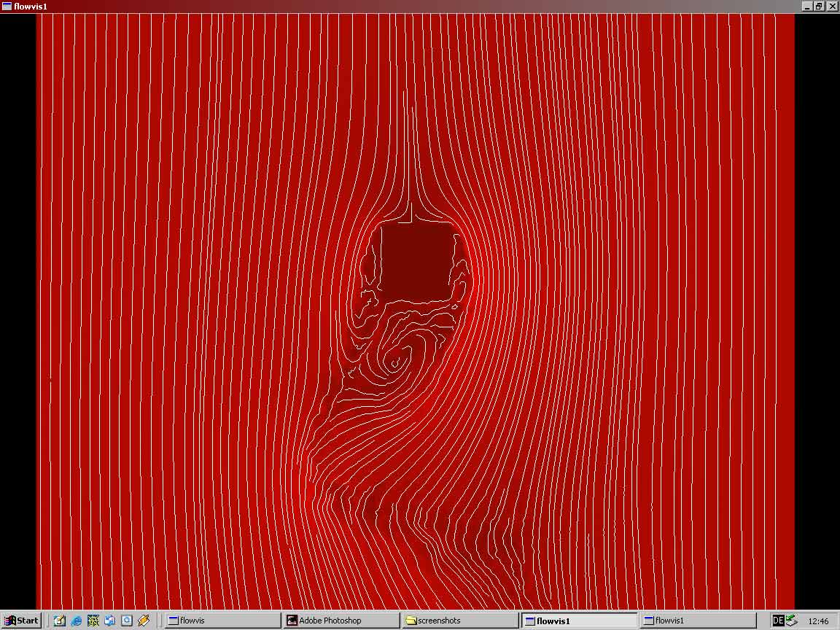Open the Start menu
This screenshot has width=840, height=630.
pyautogui.click(x=21, y=621)
